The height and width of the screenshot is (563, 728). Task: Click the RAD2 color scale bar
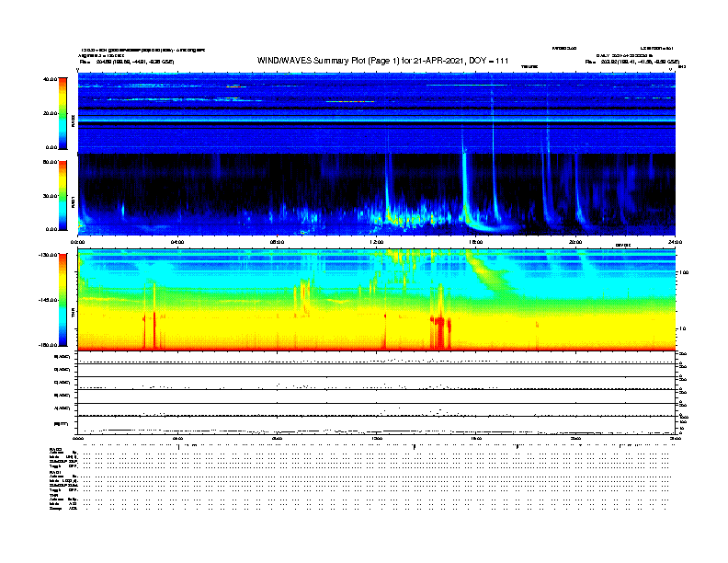click(x=63, y=113)
